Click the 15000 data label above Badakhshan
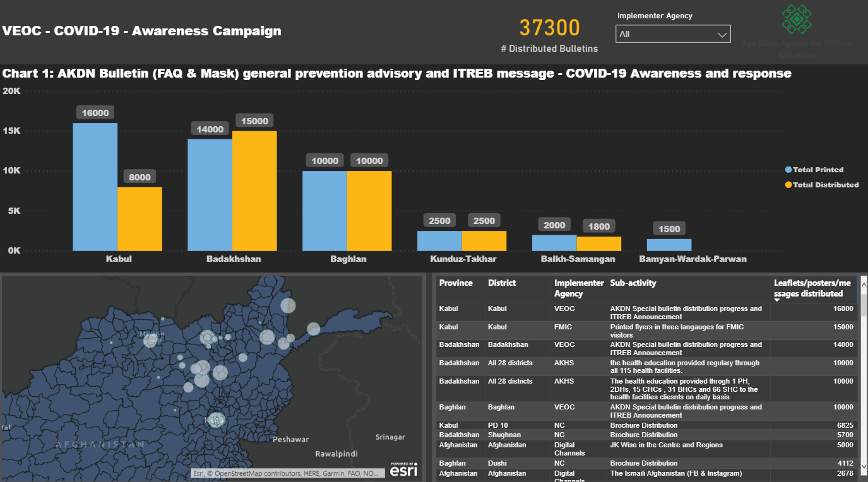The width and height of the screenshot is (868, 482). pos(254,121)
